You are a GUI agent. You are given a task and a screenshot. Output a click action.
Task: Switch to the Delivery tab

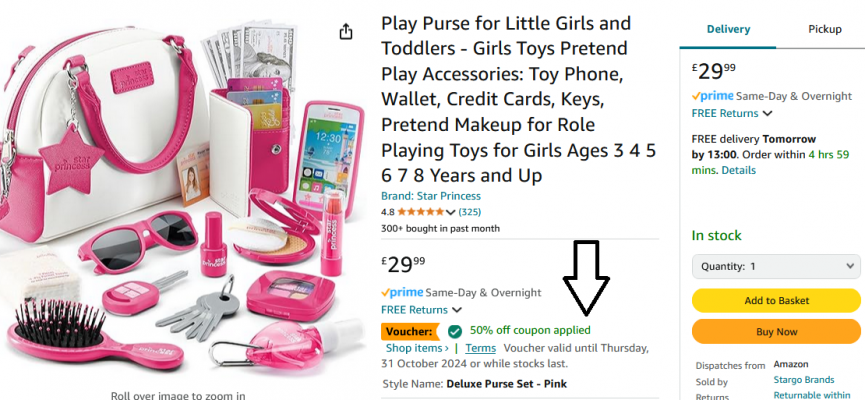click(x=728, y=29)
